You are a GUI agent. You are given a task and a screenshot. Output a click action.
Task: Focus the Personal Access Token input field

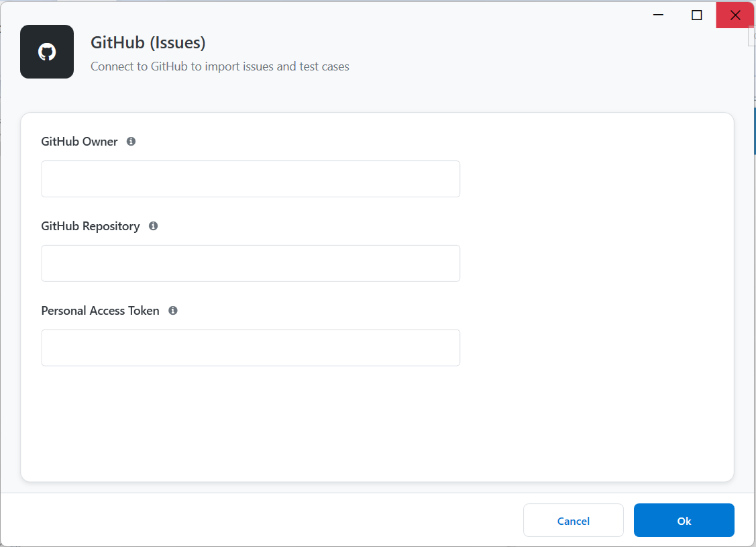(251, 348)
